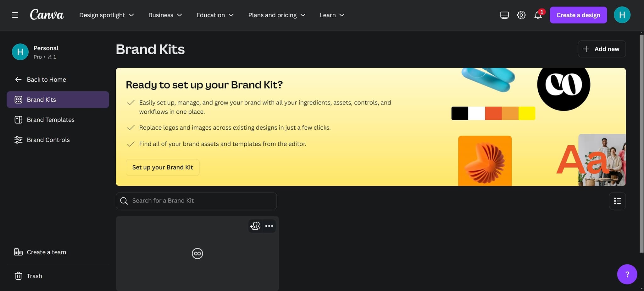Image resolution: width=644 pixels, height=291 pixels.
Task: Open Canva settings via the gear icon
Action: click(x=521, y=15)
